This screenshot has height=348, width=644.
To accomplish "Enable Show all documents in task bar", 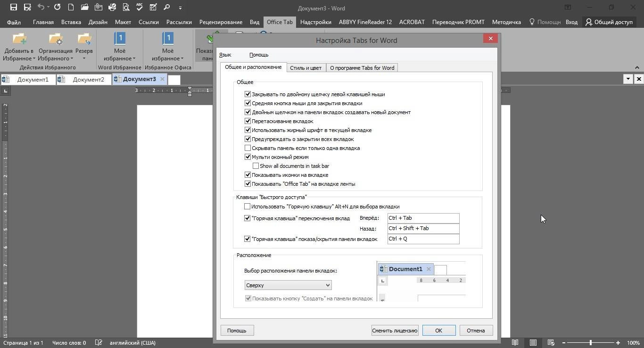I will pyautogui.click(x=256, y=166).
